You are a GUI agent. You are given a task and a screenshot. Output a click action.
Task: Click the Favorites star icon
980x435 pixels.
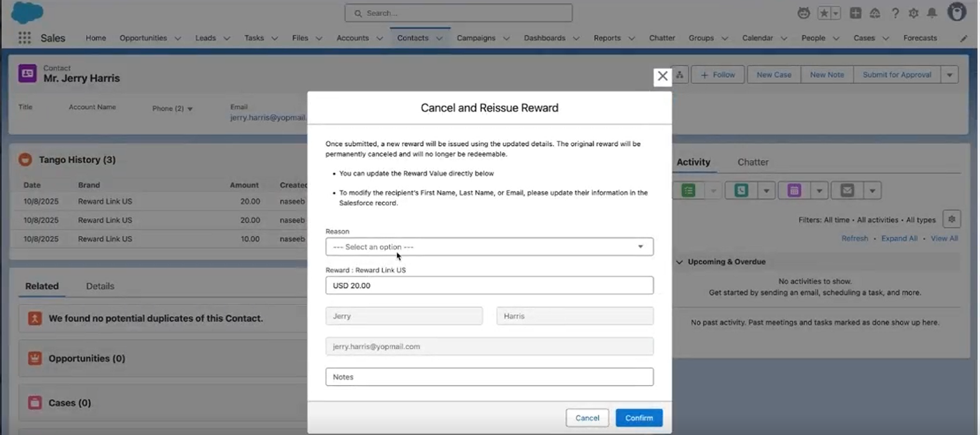pyautogui.click(x=824, y=13)
